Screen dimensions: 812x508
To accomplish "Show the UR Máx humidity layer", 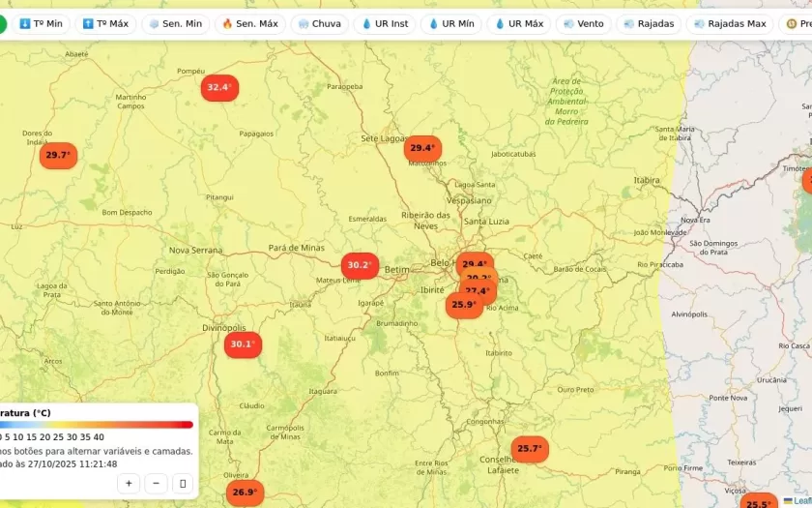I will [518, 23].
